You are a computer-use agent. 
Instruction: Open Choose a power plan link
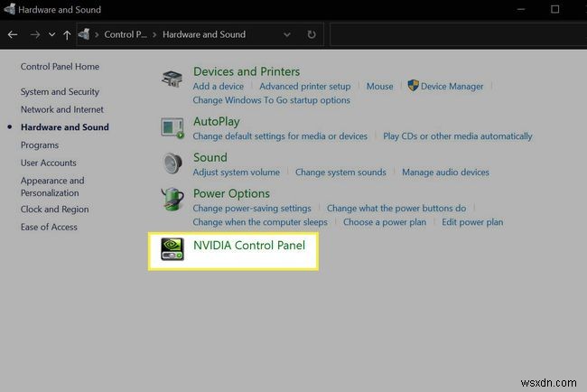384,222
